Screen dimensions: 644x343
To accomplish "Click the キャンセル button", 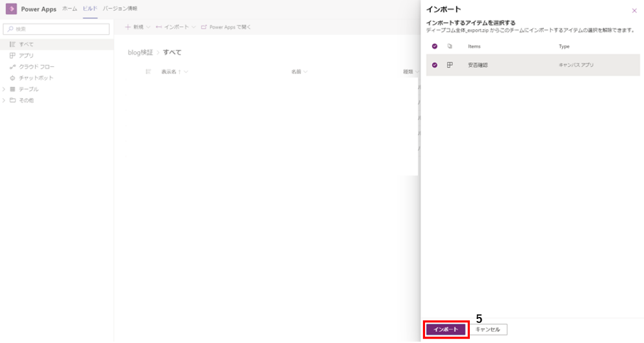I will (x=488, y=329).
